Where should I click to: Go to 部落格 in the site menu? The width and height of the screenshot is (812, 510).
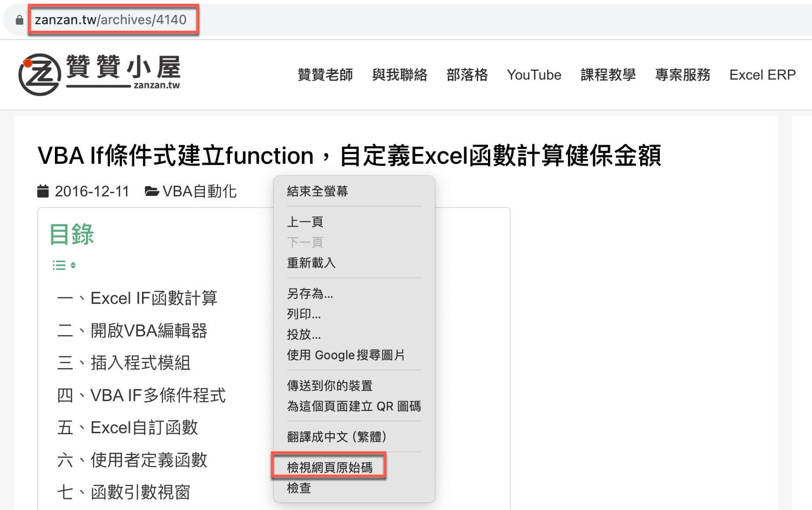point(467,75)
